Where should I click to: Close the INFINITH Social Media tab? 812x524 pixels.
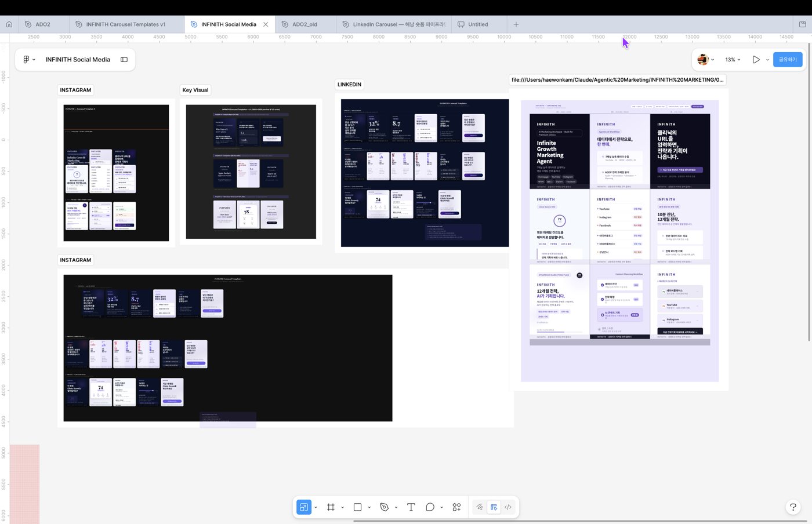coord(266,24)
